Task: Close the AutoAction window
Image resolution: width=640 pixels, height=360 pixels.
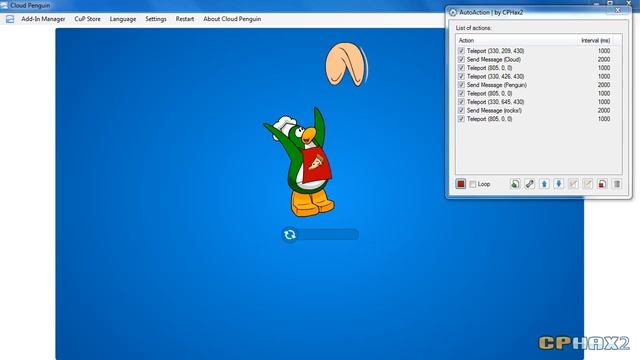Action: click(x=618, y=10)
